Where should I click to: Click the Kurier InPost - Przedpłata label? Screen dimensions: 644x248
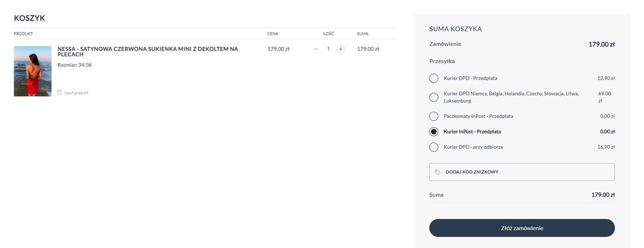tap(472, 132)
